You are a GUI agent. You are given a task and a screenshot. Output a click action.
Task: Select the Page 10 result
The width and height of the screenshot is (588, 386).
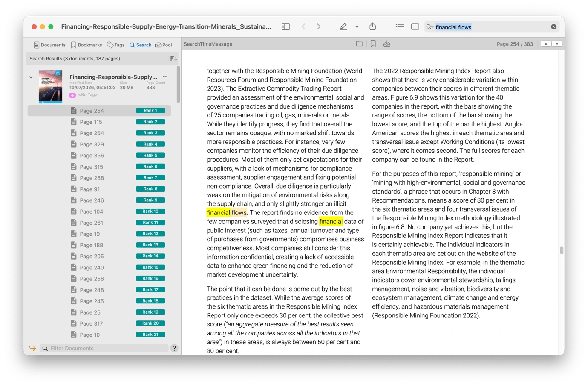(x=99, y=335)
